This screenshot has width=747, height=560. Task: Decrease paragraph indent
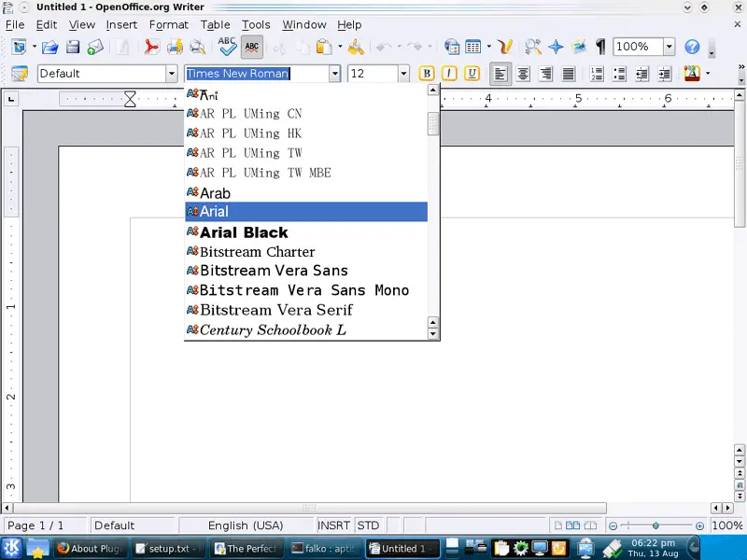pyautogui.click(x=641, y=74)
